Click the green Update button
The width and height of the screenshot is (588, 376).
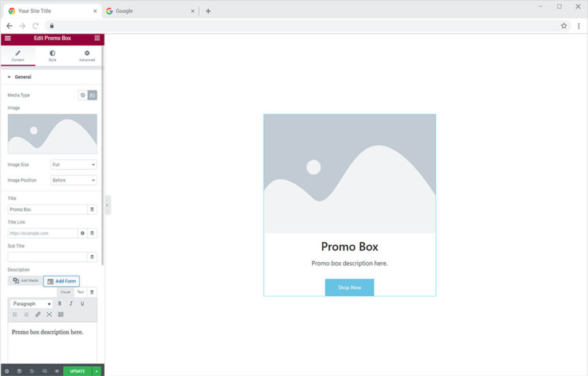[78, 371]
